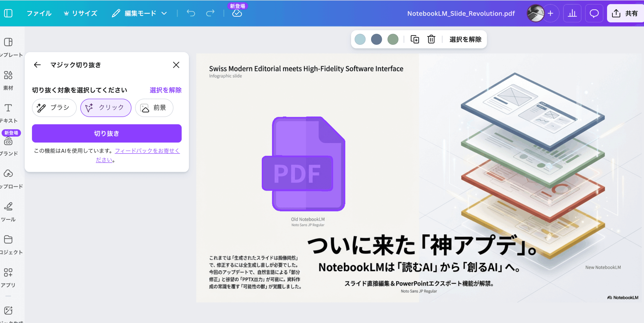Toggle the sidebar panel icon
644x323 pixels.
point(8,13)
